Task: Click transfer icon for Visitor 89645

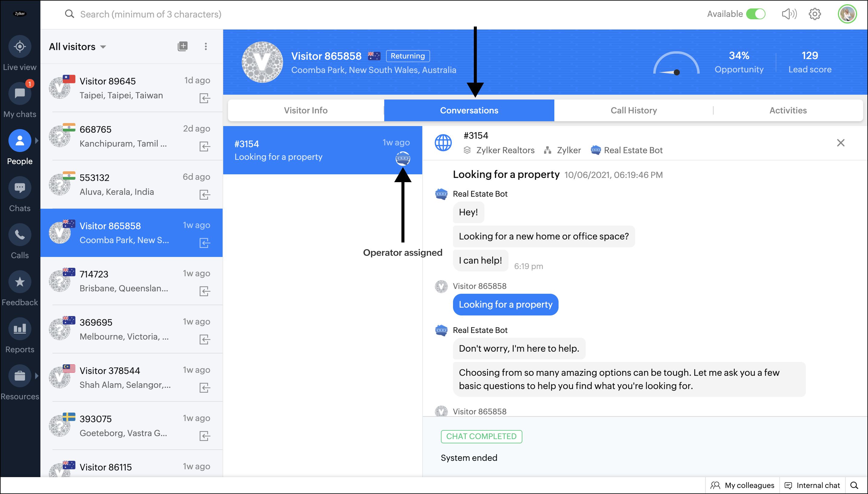Action: [x=204, y=98]
